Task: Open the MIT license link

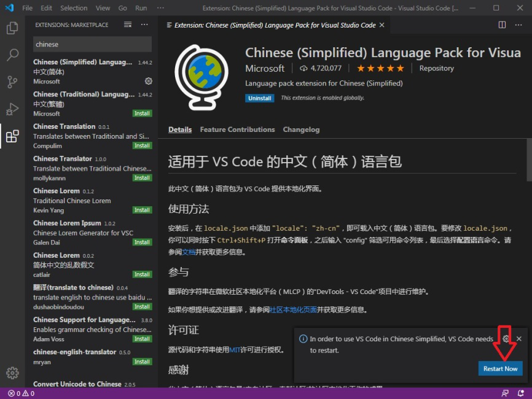Action: tap(235, 349)
